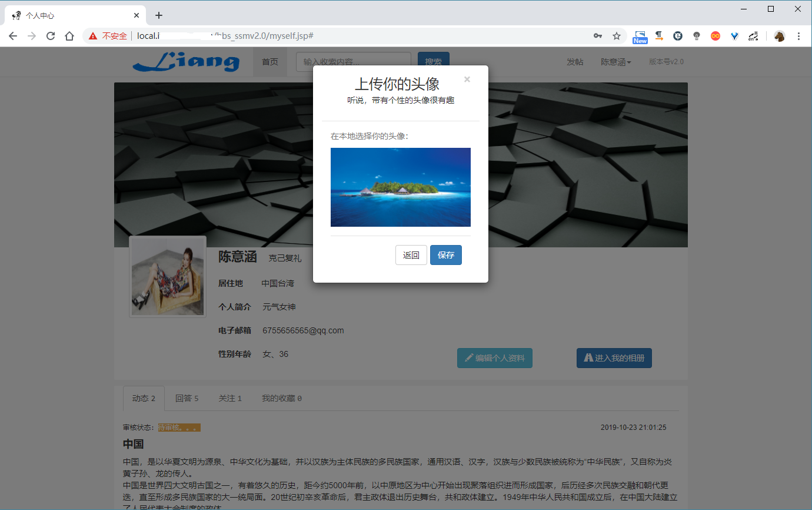Click the blue Y extension icon

click(x=734, y=36)
